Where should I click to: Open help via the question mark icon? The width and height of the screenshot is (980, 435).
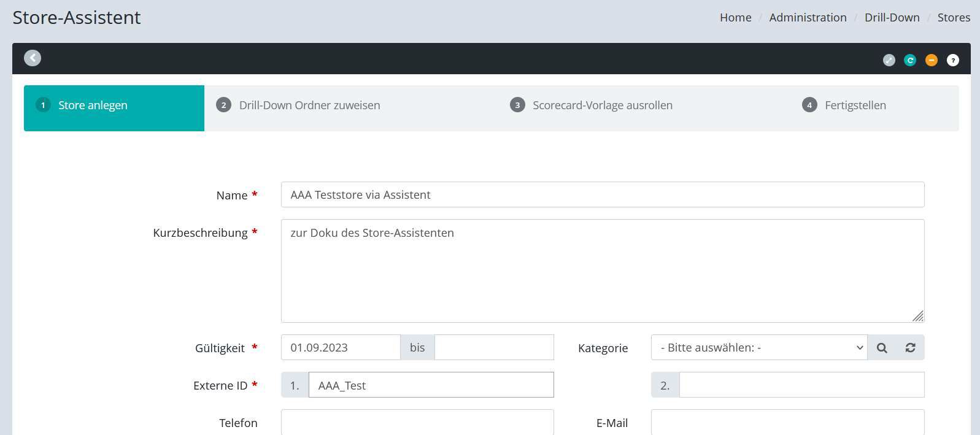952,60
